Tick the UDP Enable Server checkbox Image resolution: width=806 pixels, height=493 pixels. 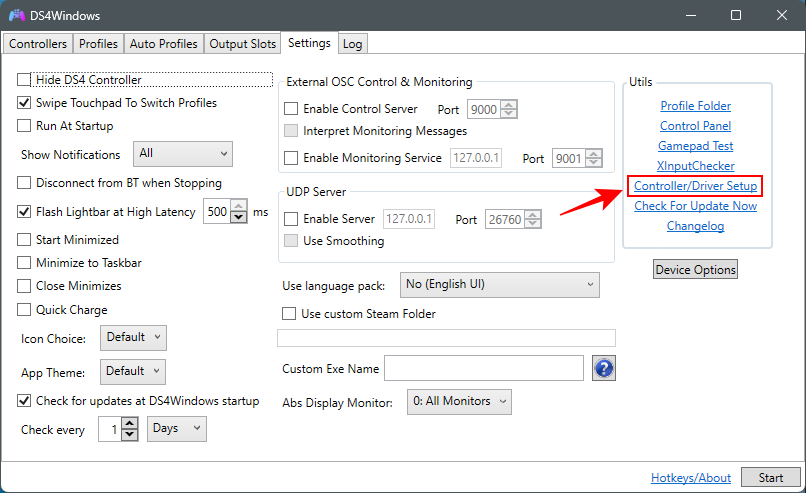coord(291,219)
